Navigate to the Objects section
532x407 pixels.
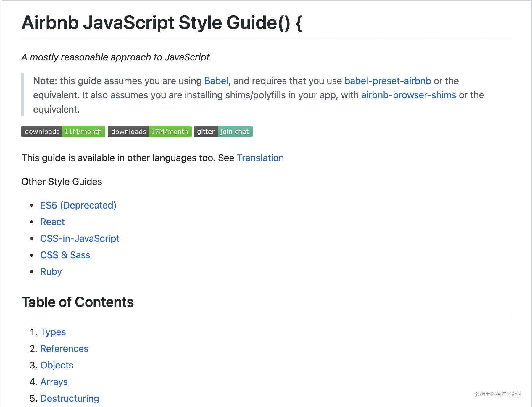tap(57, 365)
